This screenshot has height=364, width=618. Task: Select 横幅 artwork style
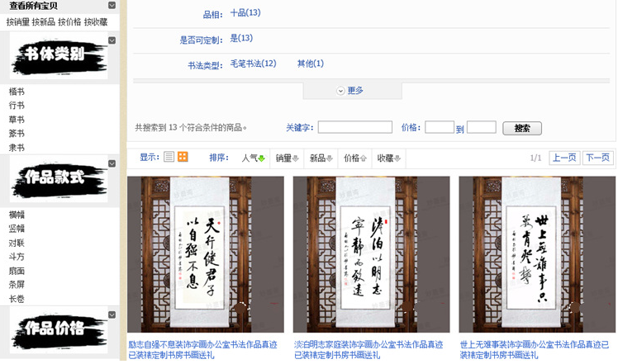coord(17,215)
